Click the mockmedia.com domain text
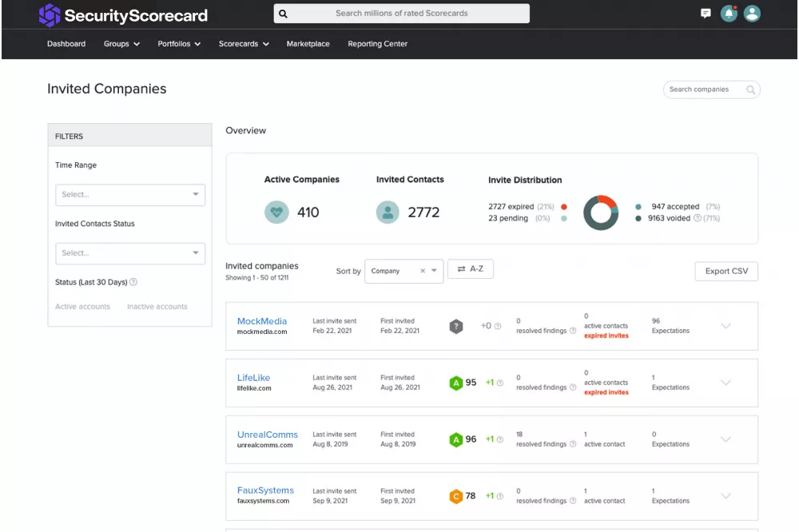This screenshot has width=799, height=532. [262, 332]
